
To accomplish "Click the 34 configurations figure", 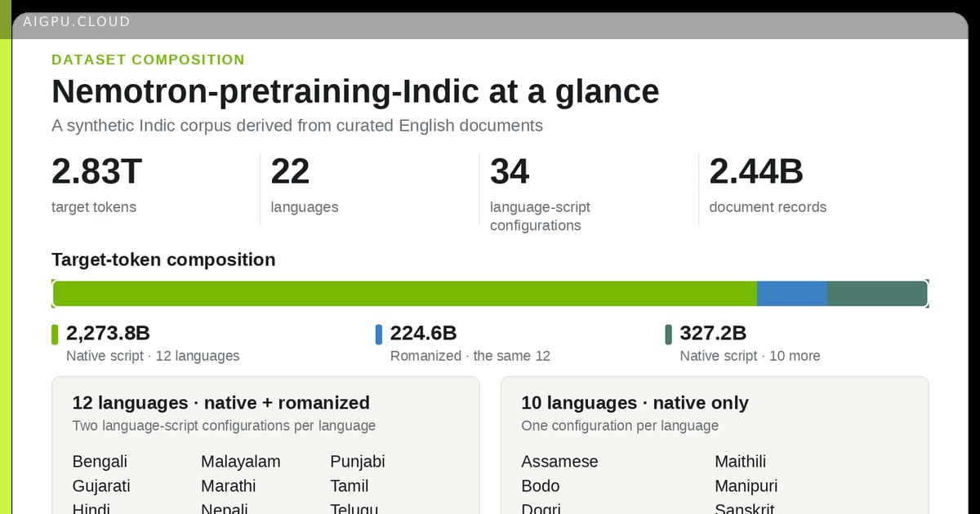I will [x=510, y=172].
